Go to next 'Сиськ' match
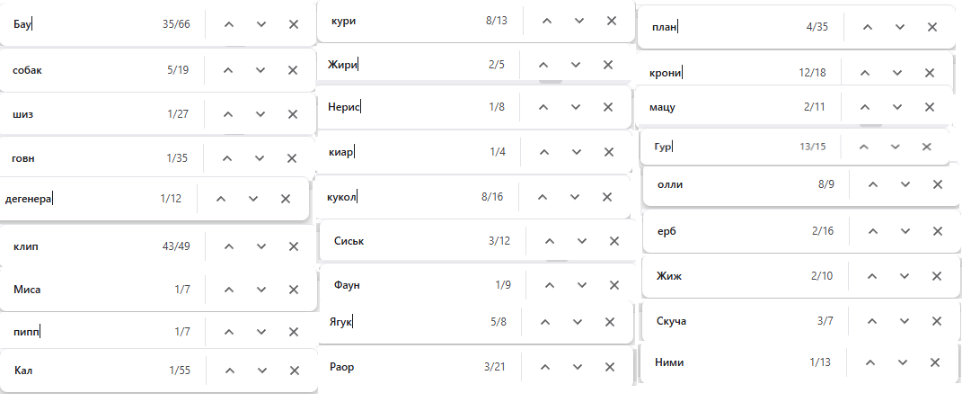This screenshot has height=411, width=980. 582,240
